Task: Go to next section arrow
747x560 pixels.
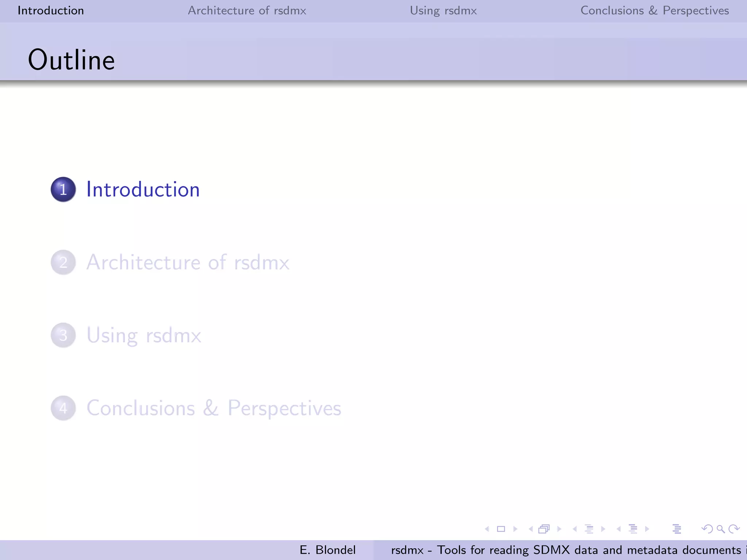Action: [x=647, y=529]
